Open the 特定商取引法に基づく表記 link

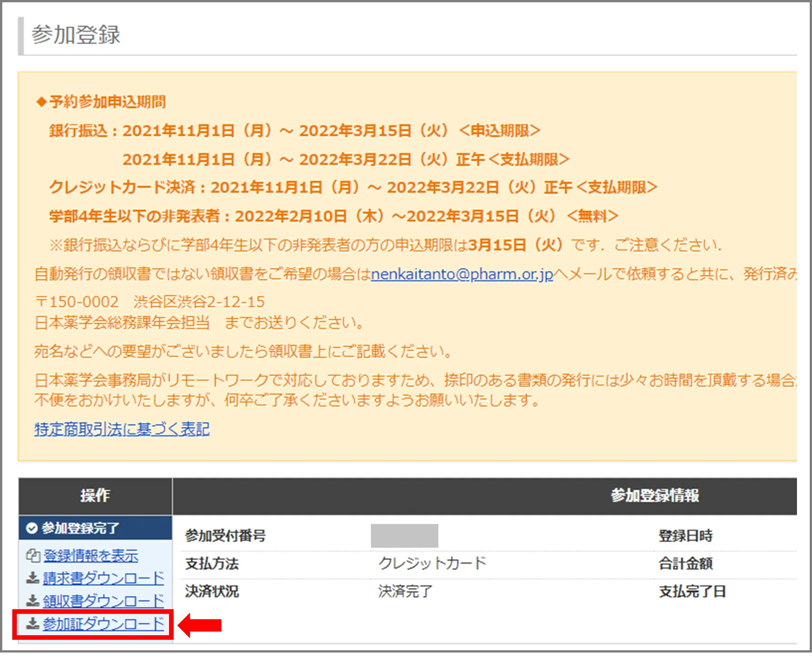[122, 429]
